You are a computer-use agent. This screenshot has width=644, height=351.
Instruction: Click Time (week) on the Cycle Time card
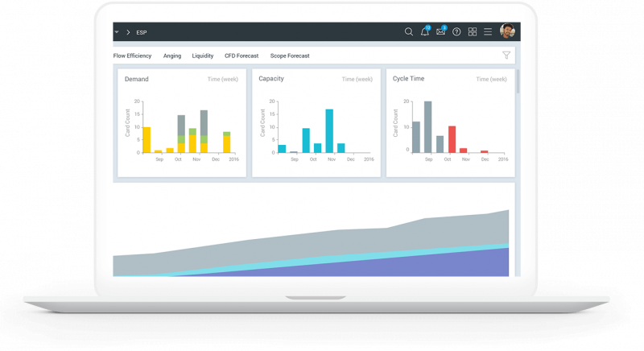point(491,79)
